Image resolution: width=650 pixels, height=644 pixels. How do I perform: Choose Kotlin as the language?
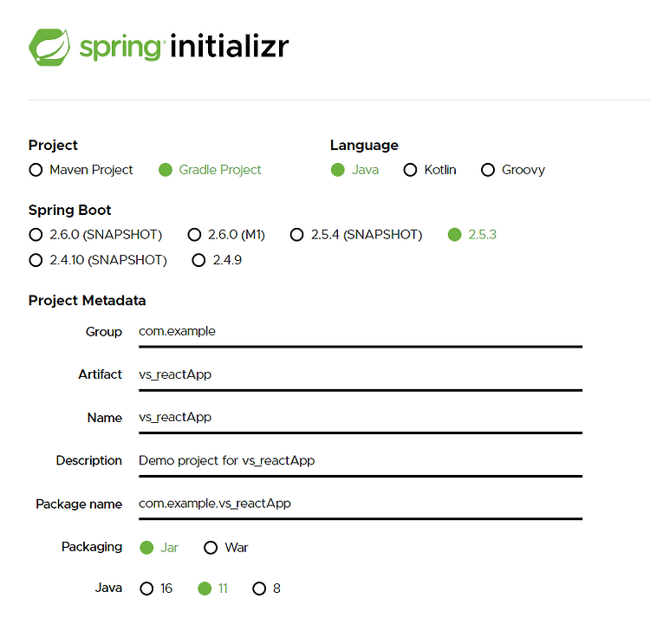click(x=430, y=170)
